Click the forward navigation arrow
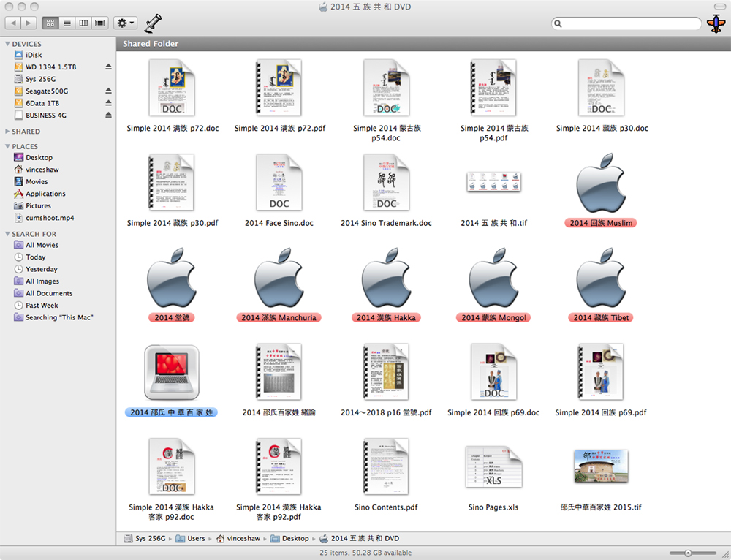The image size is (731, 560). point(29,23)
